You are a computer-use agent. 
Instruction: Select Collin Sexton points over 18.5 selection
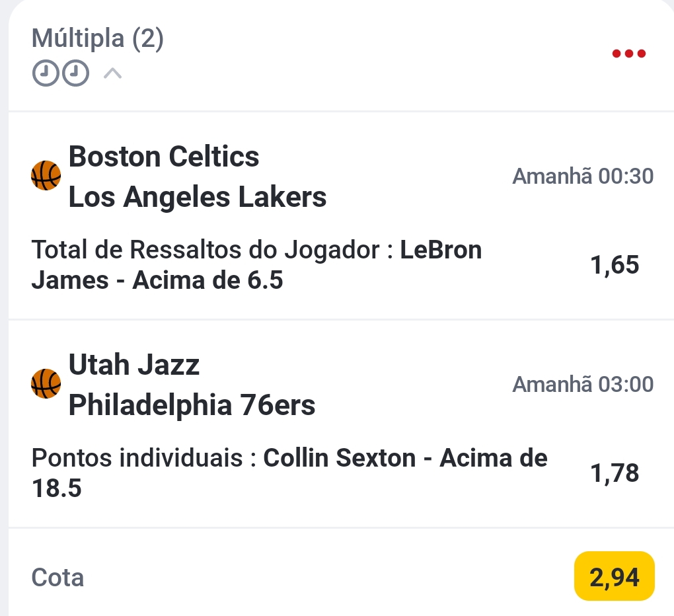[x=289, y=473]
